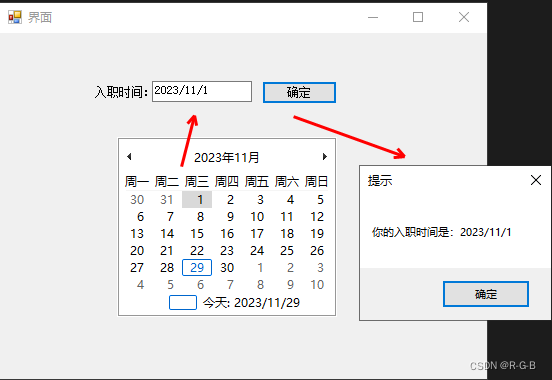Click the 周一 weekday header

137,182
